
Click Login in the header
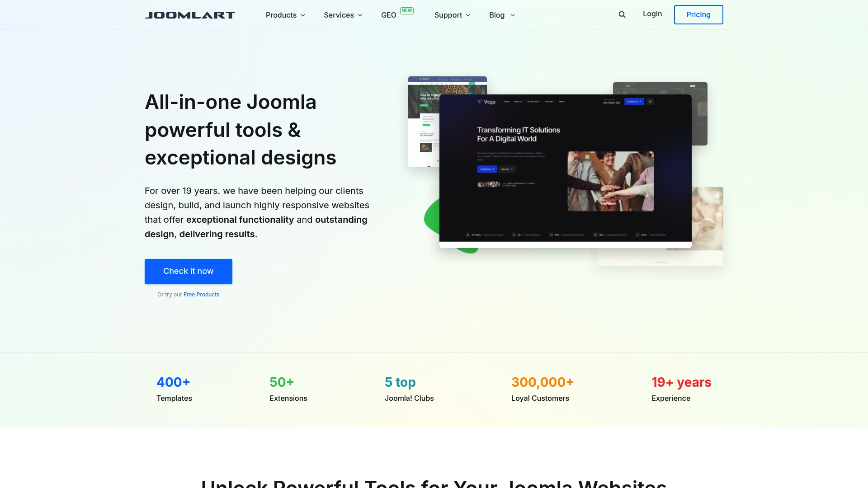click(x=652, y=14)
